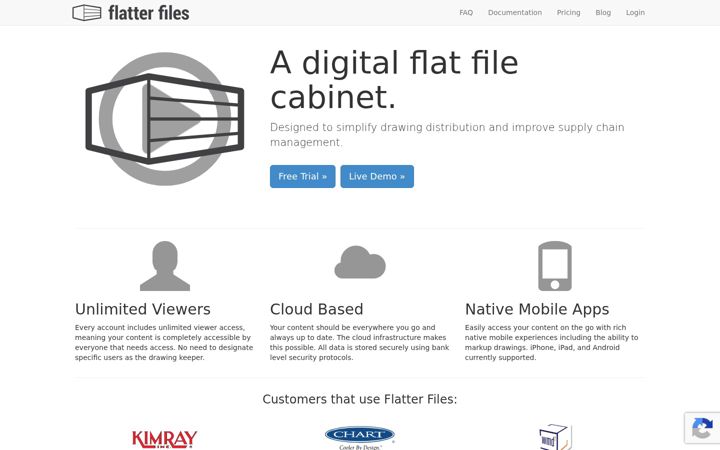Select the Unlimited Viewers heading
720x450 pixels.
(x=143, y=309)
